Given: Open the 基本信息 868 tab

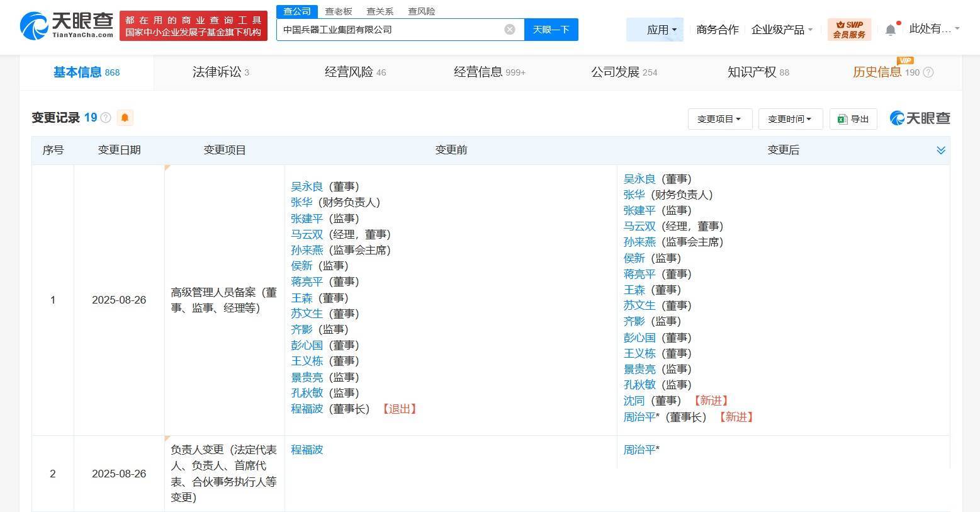Looking at the screenshot, I should pyautogui.click(x=86, y=72).
